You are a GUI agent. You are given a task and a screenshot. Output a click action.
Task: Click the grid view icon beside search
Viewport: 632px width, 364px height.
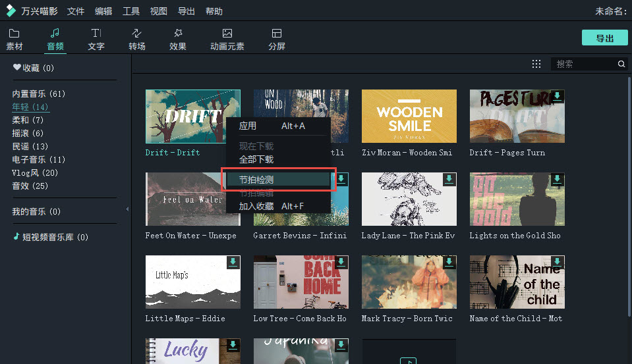[536, 64]
